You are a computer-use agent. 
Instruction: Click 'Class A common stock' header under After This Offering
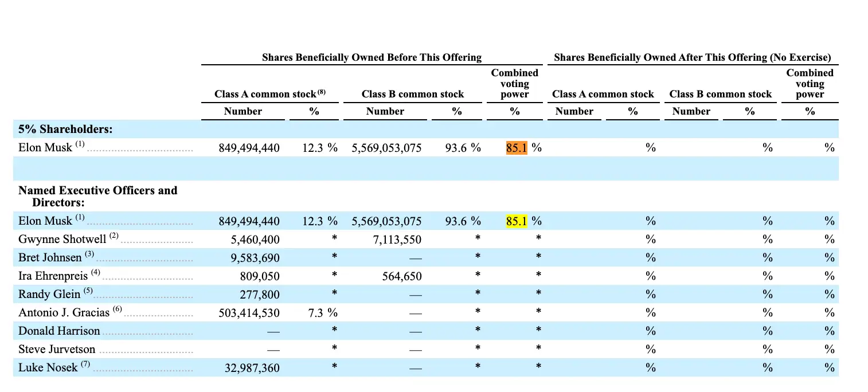[x=603, y=94]
